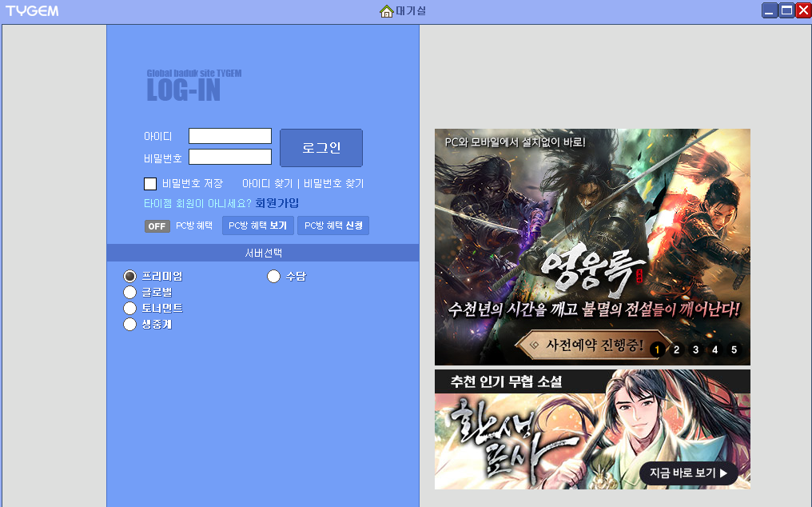Click the Global baduk site TYGEM LOG-IN heading
Image resolution: width=812 pixels, height=507 pixels.
point(194,86)
